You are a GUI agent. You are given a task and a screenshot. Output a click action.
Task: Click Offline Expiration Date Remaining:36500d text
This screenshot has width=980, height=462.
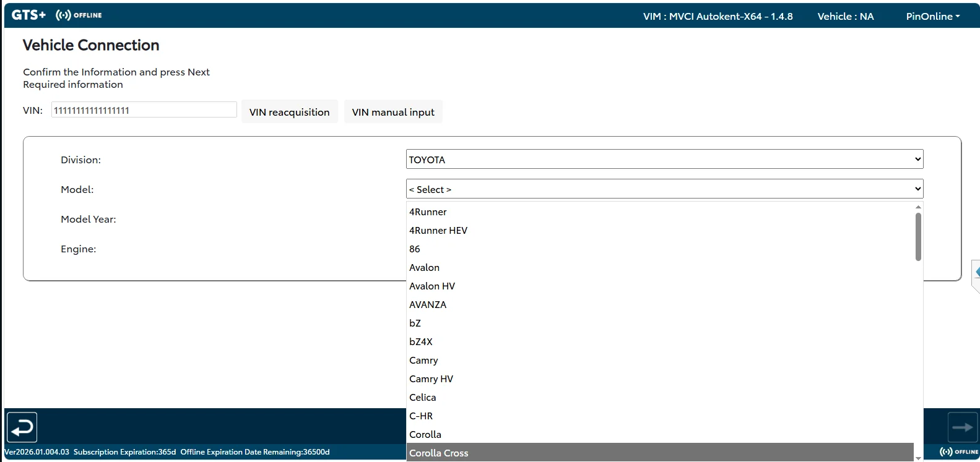(x=255, y=452)
